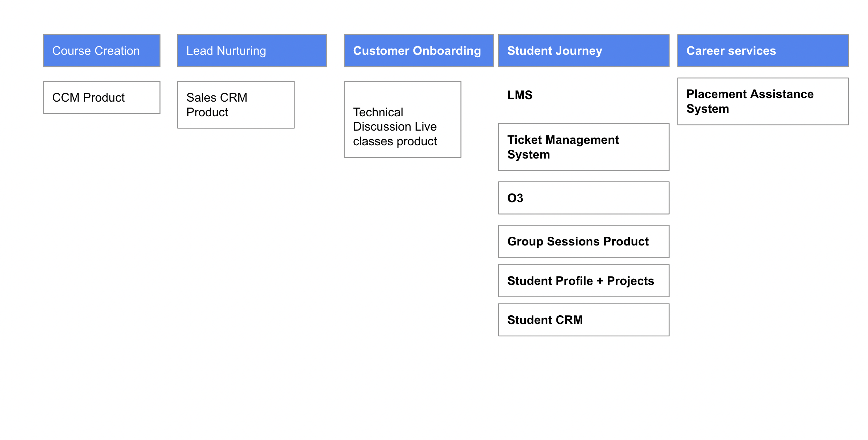Click the O3 box
868x440 pixels.
[584, 198]
